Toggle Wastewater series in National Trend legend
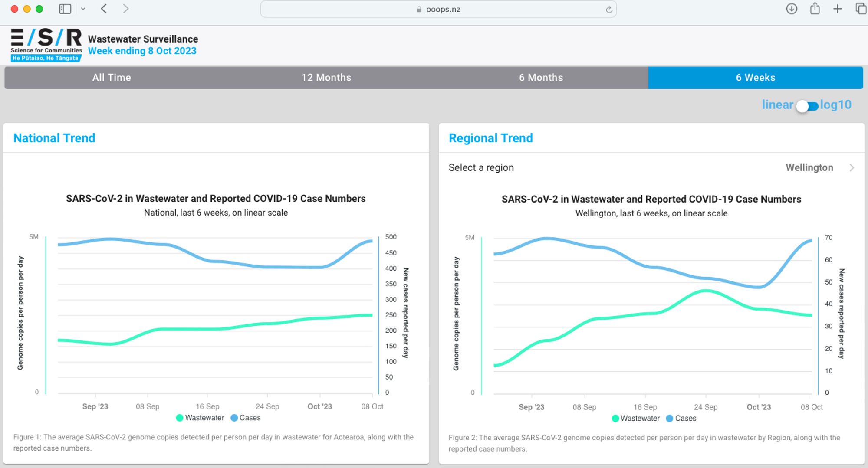868x468 pixels. point(200,418)
